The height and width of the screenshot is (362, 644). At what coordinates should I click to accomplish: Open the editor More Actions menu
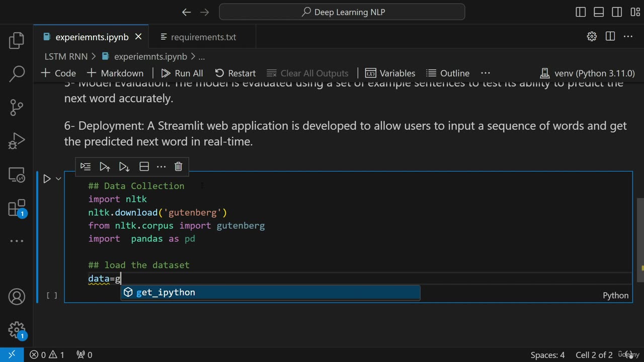point(628,37)
